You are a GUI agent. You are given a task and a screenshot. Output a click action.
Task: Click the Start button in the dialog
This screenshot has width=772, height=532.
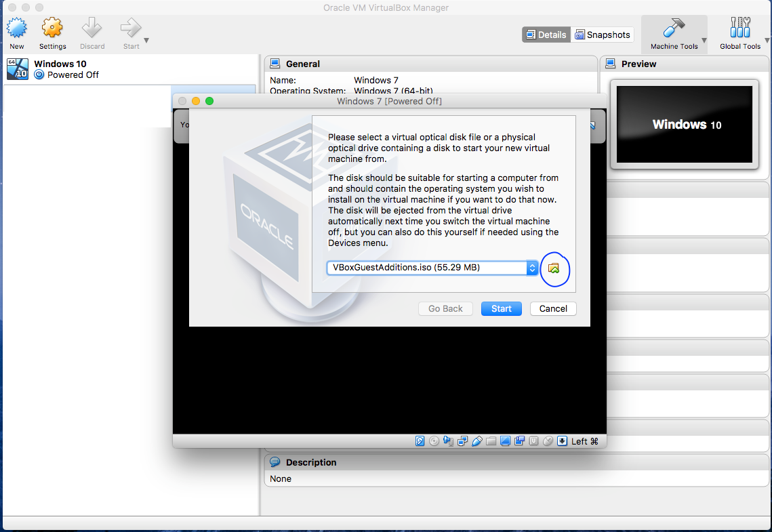tap(501, 308)
